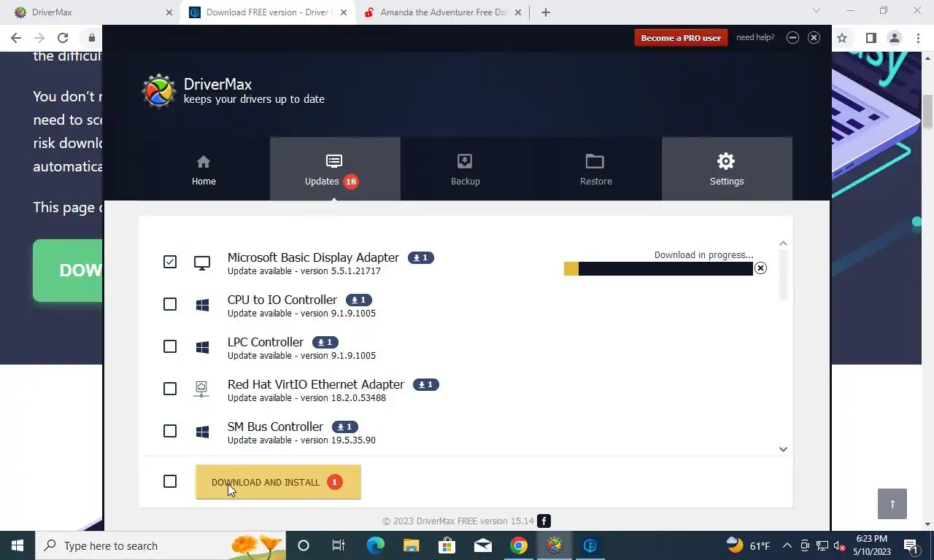Click the webpage vertical scrollbar

tap(928, 111)
